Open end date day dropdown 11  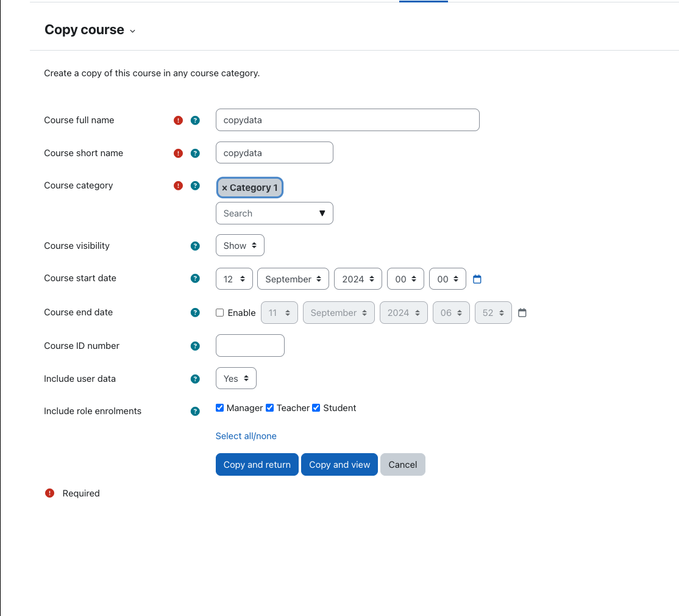click(x=279, y=313)
